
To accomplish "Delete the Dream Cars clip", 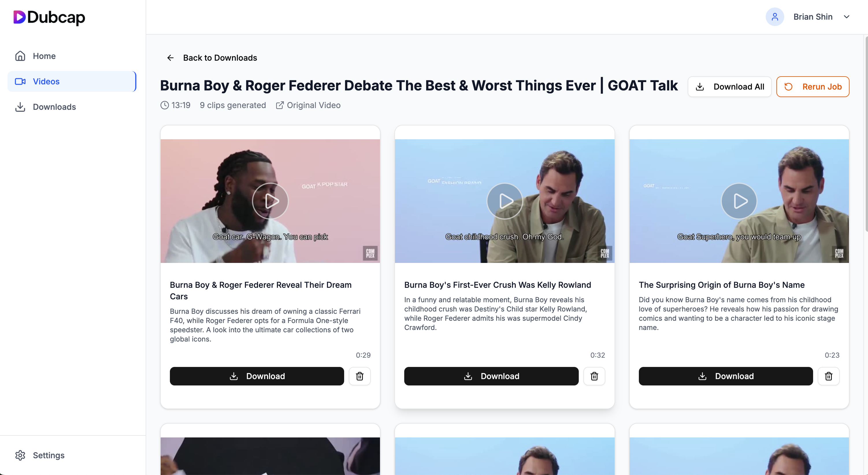I will pyautogui.click(x=359, y=376).
